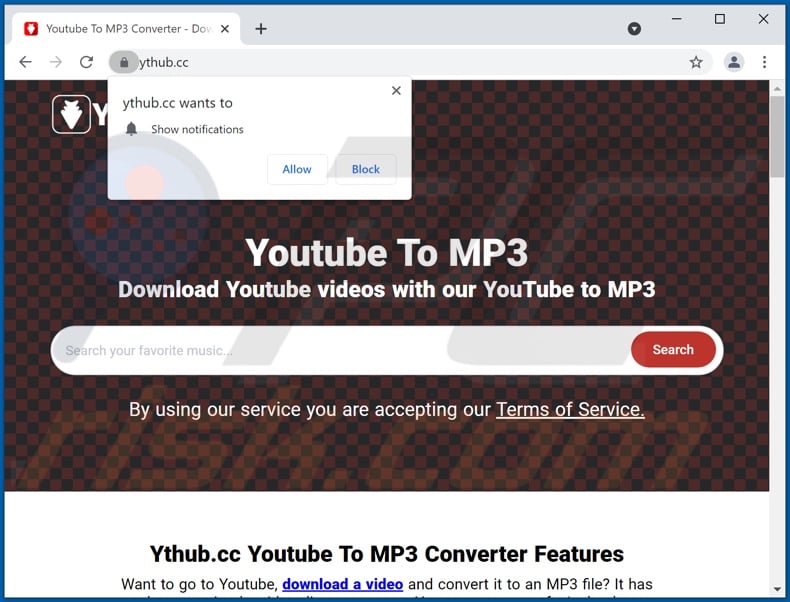This screenshot has width=790, height=602.
Task: Minimize the Chrome window
Action: 677,19
